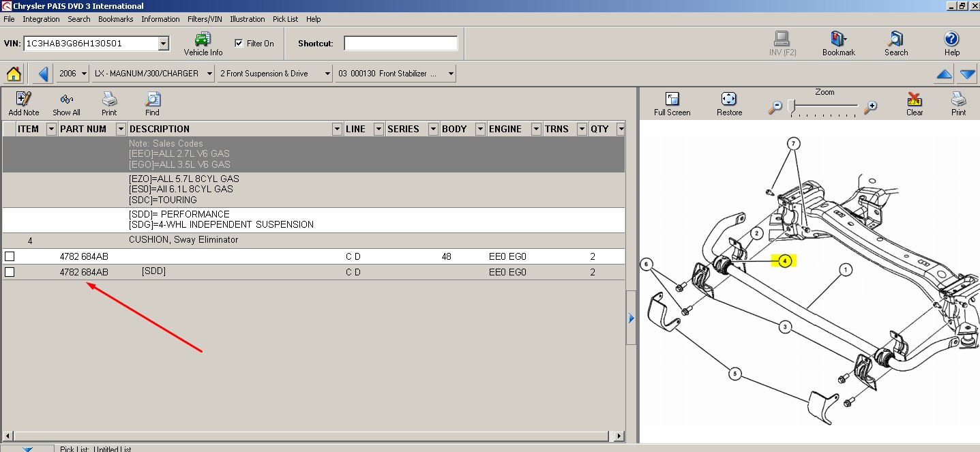Click the VIN text field
Screen dimensions: 980x452
[x=91, y=44]
